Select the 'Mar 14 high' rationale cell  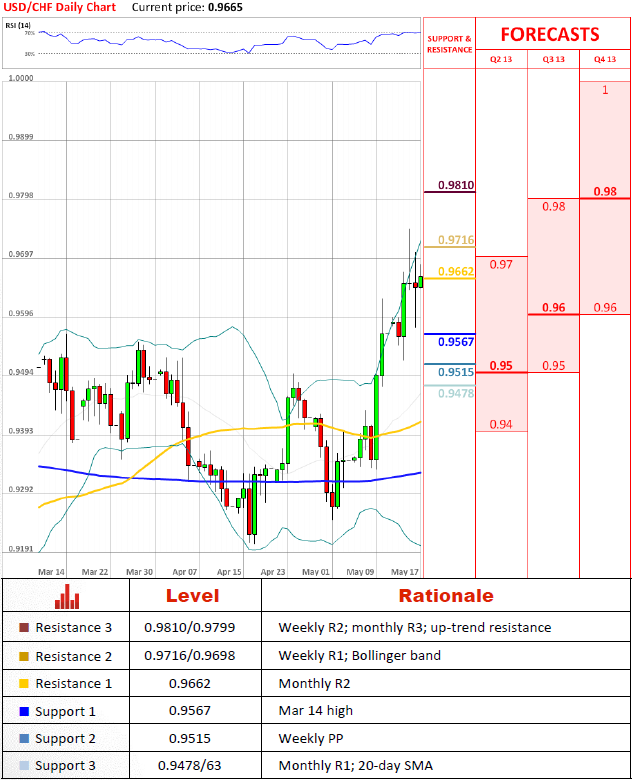point(311,711)
